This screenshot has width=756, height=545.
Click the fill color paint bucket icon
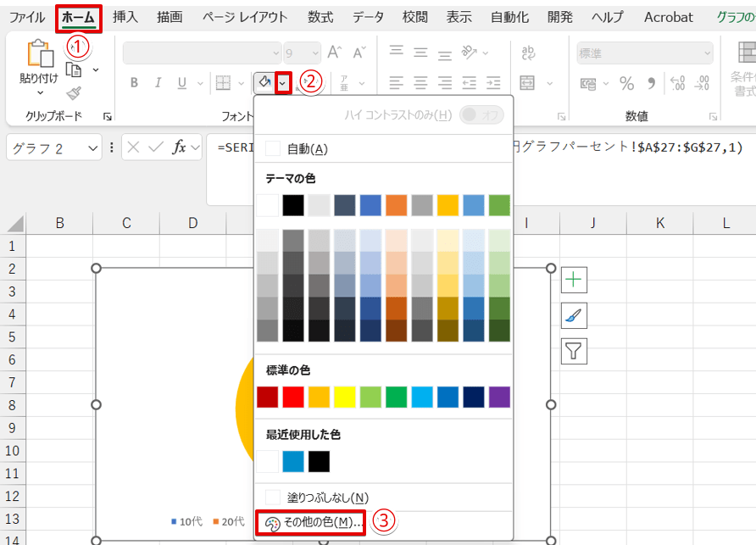(x=264, y=82)
